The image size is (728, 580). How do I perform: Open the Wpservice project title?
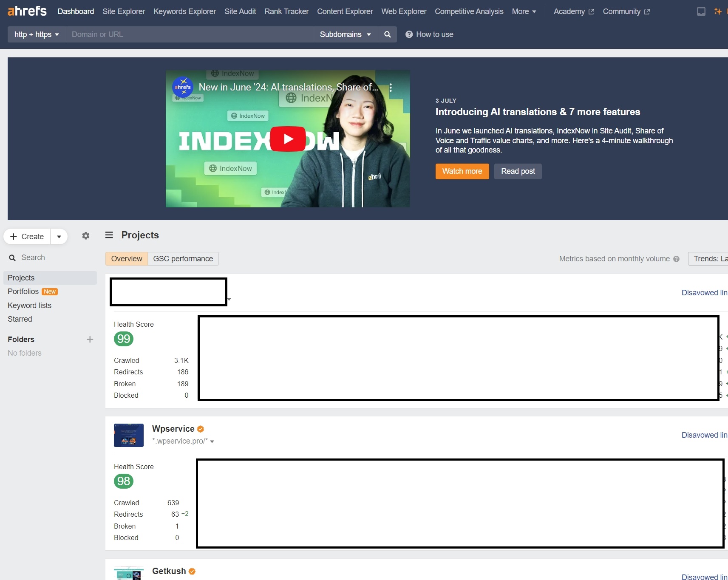pyautogui.click(x=173, y=429)
